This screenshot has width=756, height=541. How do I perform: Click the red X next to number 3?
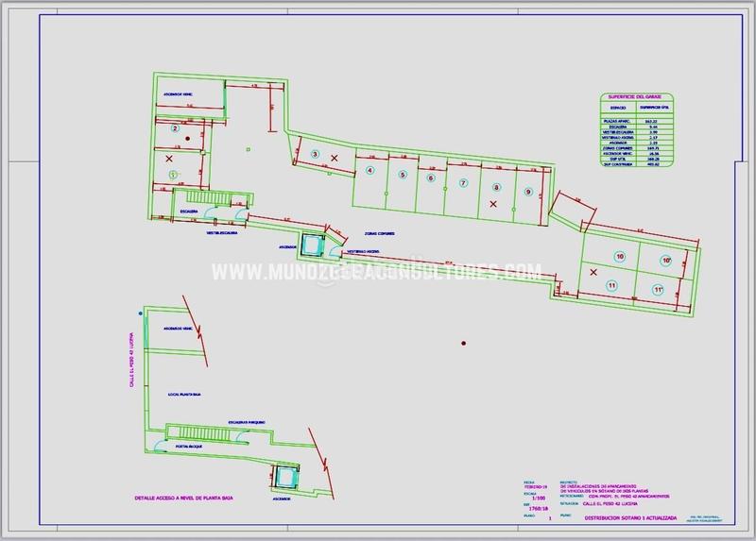[334, 158]
